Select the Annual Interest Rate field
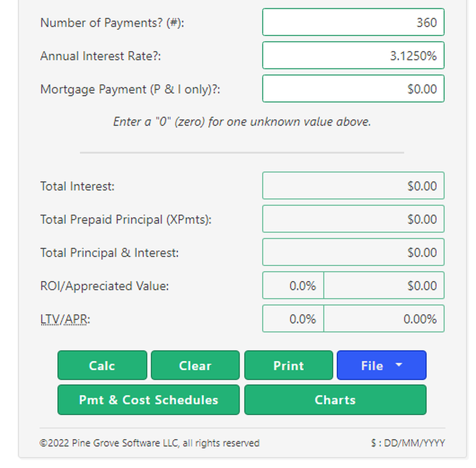 pos(353,56)
